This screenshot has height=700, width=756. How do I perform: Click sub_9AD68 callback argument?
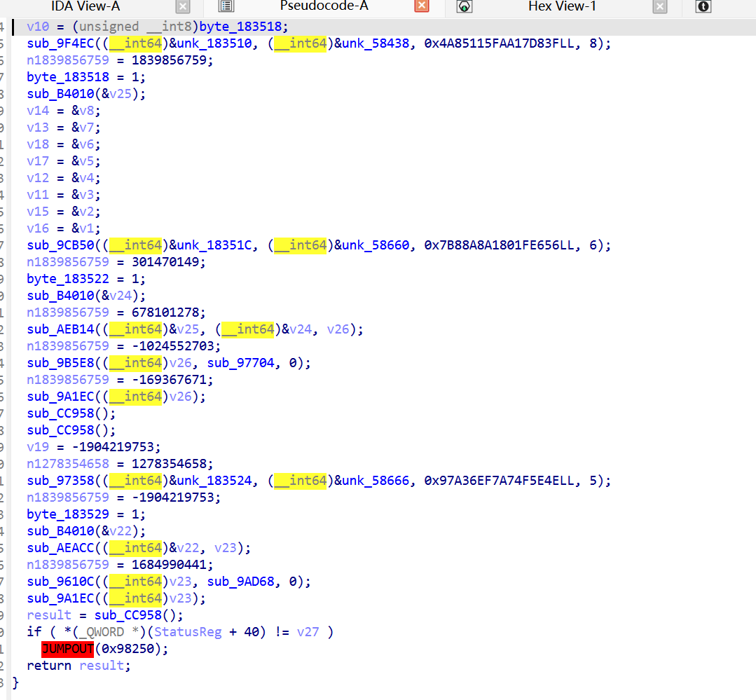tap(240, 582)
